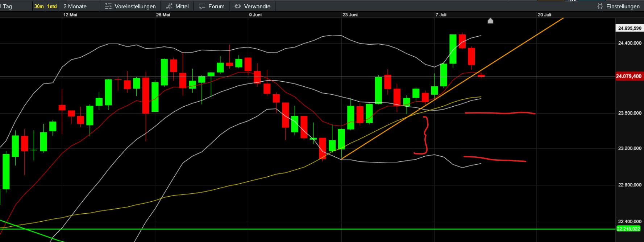Open the Forum discussion panel

(212, 7)
